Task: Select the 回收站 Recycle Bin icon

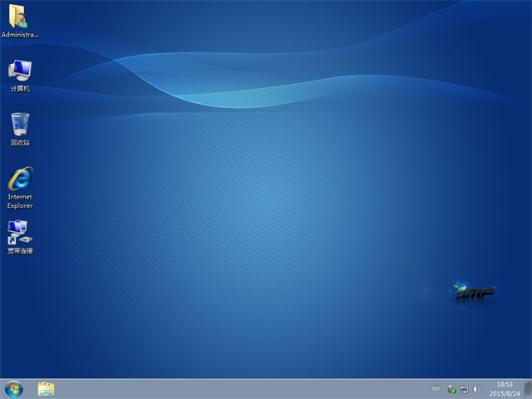Action: coord(20,124)
